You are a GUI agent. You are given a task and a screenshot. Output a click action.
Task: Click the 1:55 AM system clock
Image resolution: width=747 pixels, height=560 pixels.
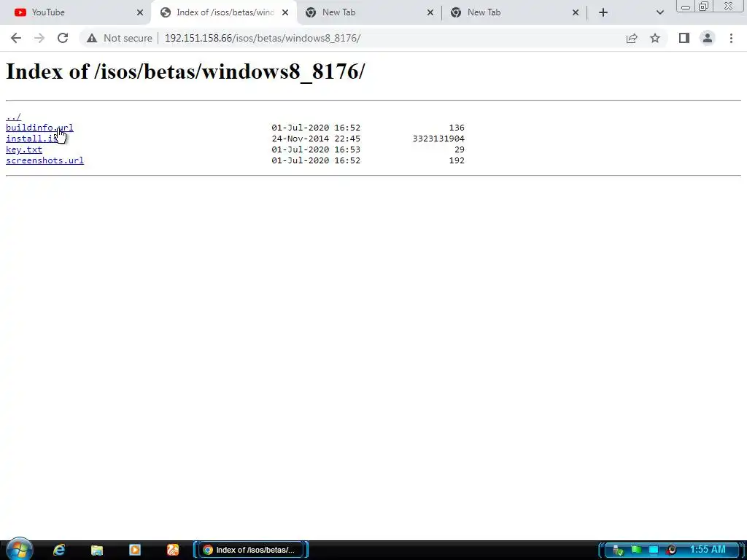pyautogui.click(x=708, y=550)
